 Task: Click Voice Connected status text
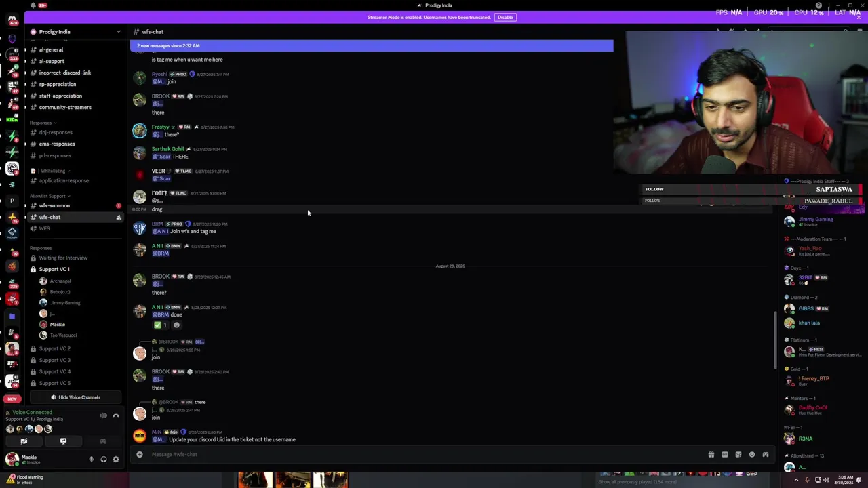pos(32,412)
